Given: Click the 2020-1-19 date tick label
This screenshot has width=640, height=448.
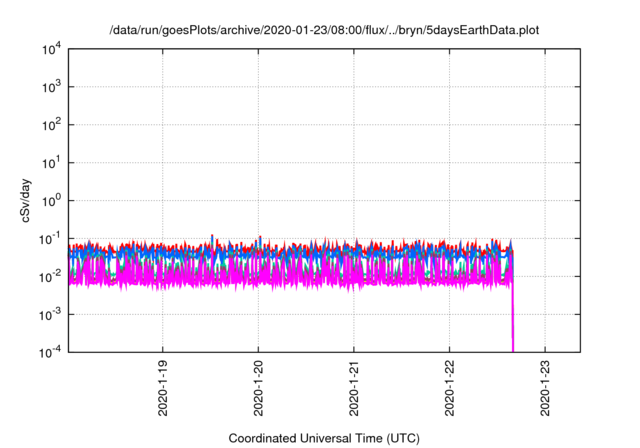Looking at the screenshot, I should pyautogui.click(x=162, y=388).
